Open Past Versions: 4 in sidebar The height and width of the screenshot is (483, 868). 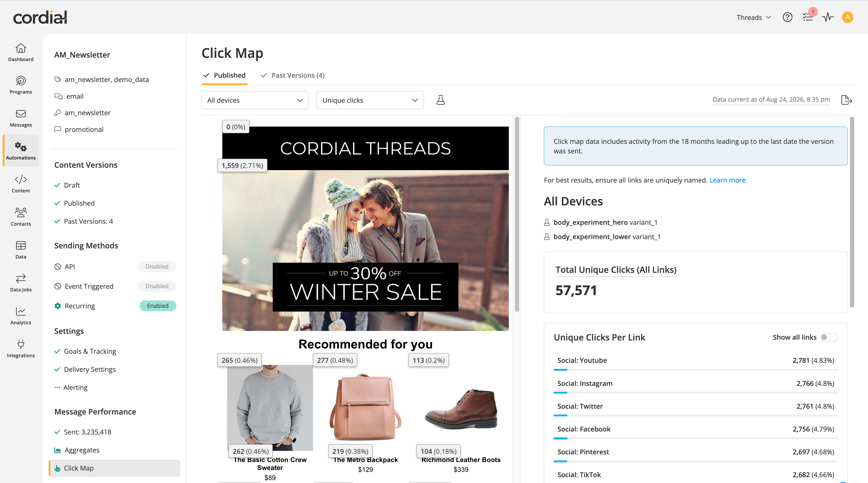click(88, 221)
